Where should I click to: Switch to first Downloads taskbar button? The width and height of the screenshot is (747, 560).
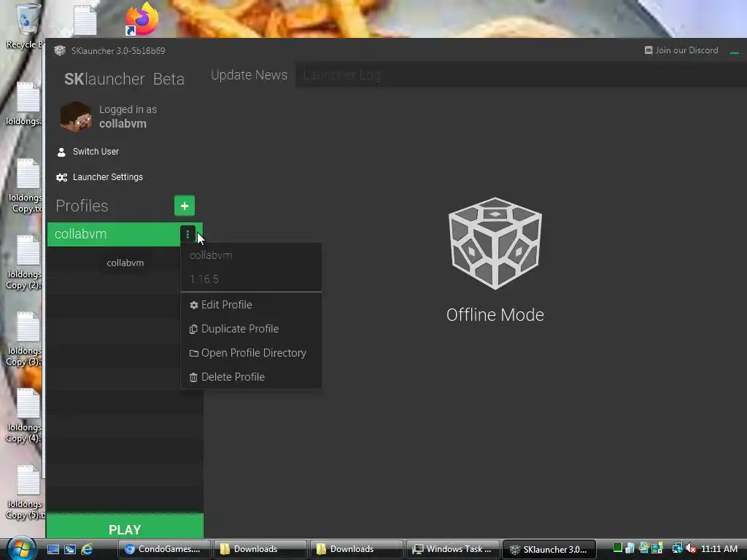tap(260, 549)
